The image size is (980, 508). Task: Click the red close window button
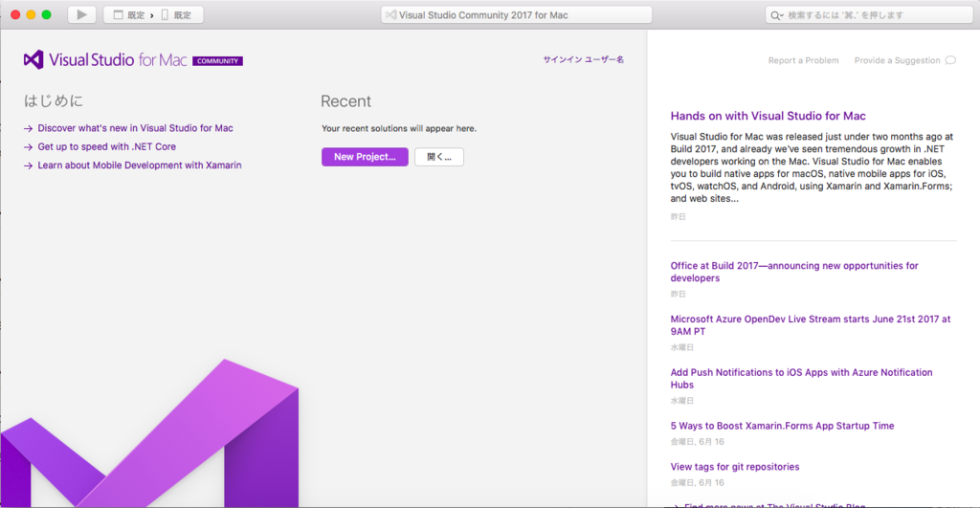15,14
